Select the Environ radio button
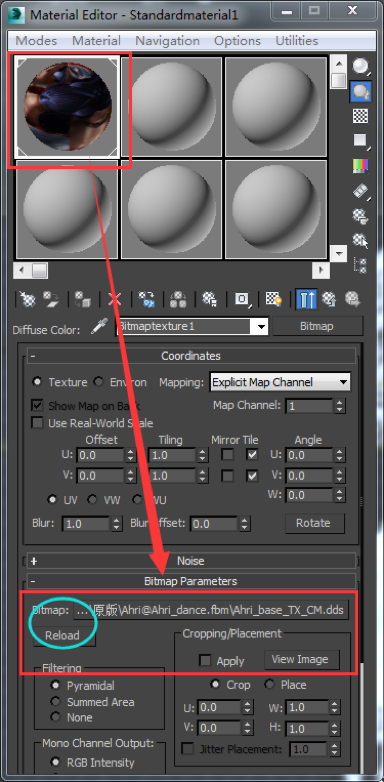This screenshot has height=782, width=384. [x=99, y=382]
